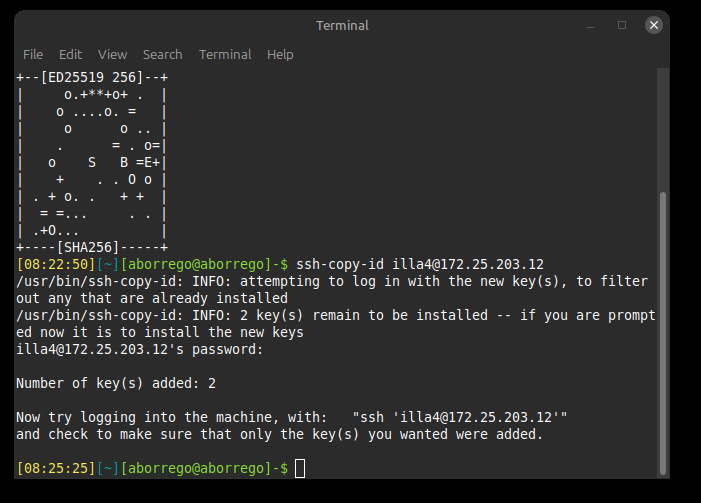Open the Terminal menu in menu bar
Image resolution: width=701 pixels, height=503 pixels.
[224, 54]
